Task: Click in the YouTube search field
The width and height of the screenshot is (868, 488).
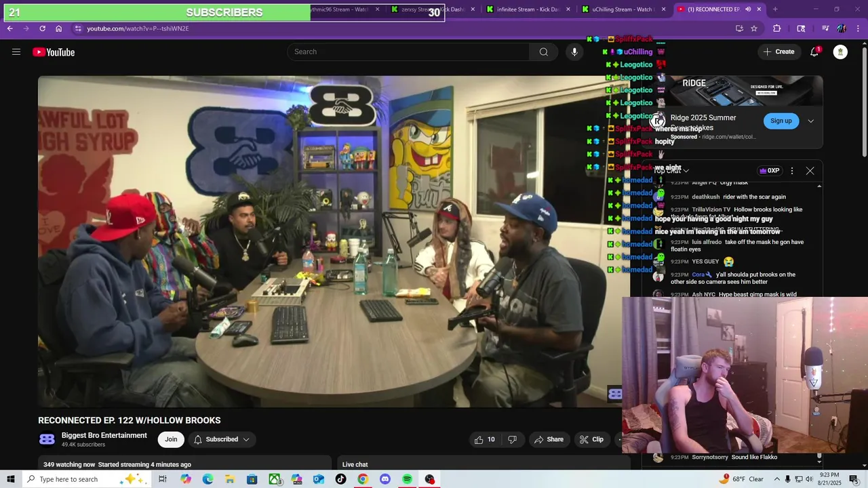Action: 409,52
